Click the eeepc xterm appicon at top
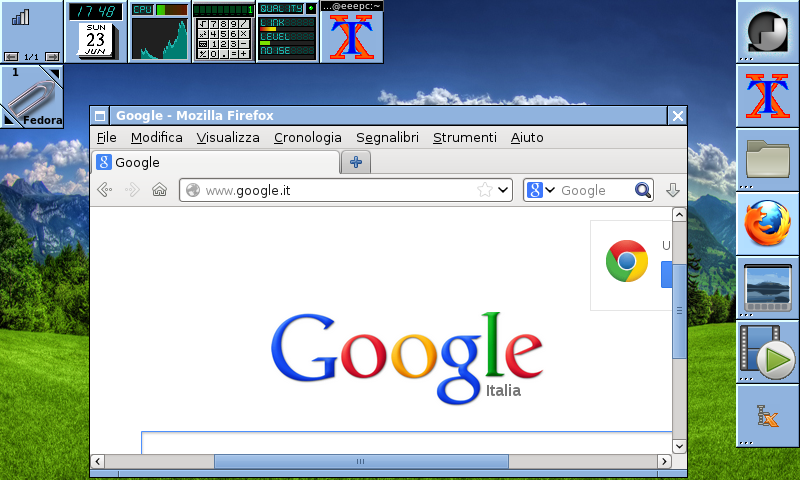 pos(352,32)
